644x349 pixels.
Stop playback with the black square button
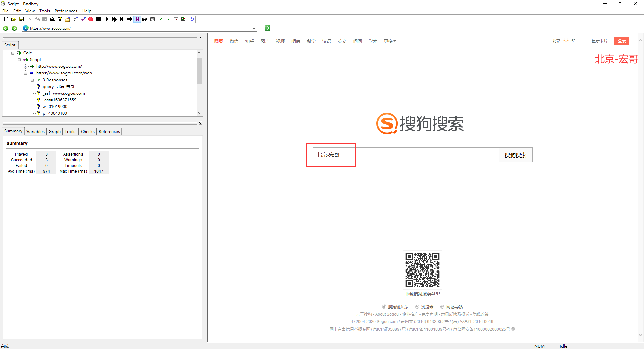(99, 19)
